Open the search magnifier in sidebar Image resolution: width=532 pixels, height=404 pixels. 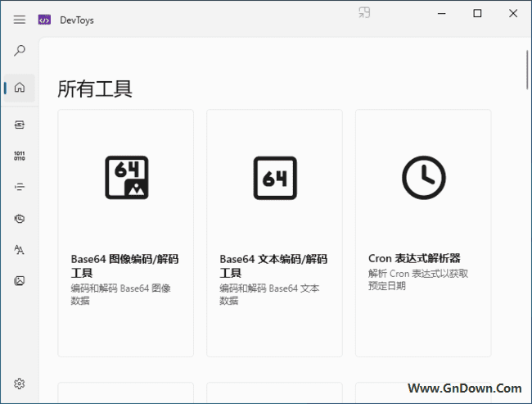[20, 51]
